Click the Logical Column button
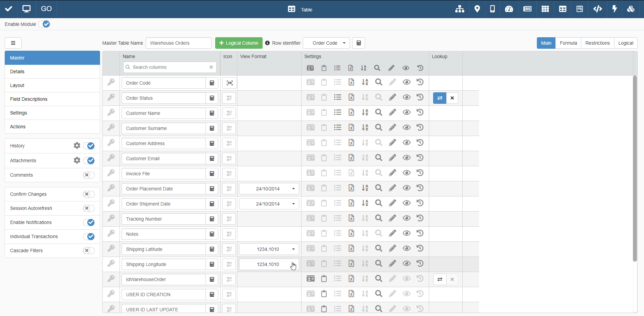 click(x=239, y=43)
